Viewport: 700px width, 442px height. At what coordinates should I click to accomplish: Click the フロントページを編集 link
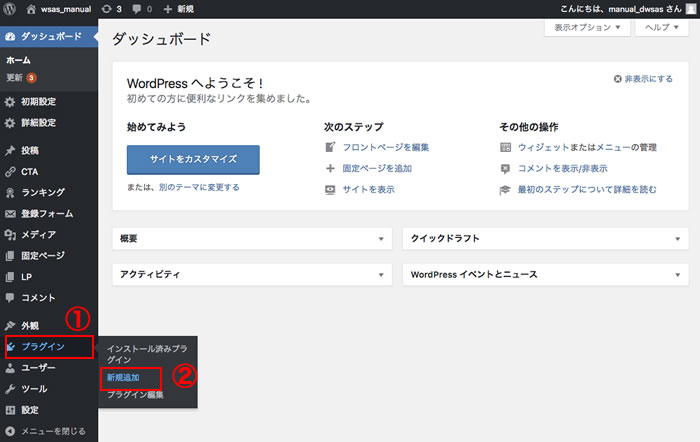pyautogui.click(x=385, y=147)
